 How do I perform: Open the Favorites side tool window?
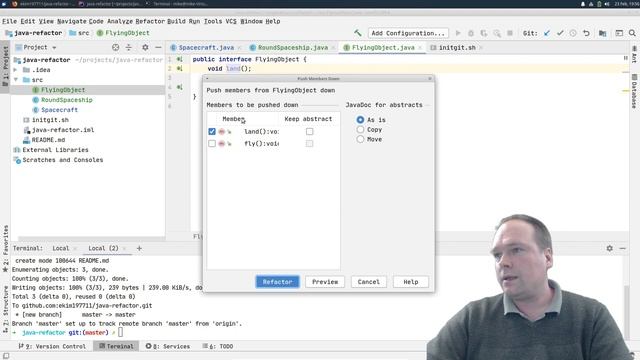[x=5, y=248]
